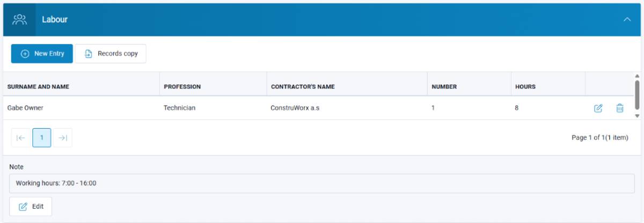Click the table scrollbar up arrow
This screenshot has height=223, width=644.
point(637,76)
